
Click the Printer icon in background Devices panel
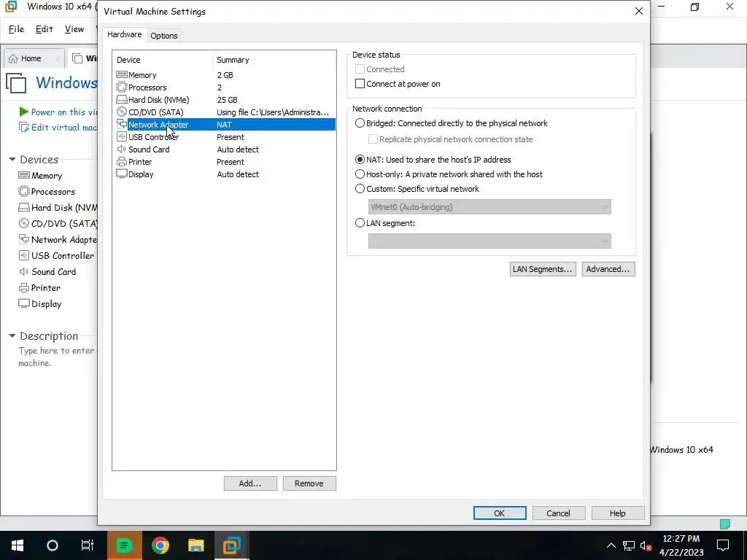coord(24,287)
